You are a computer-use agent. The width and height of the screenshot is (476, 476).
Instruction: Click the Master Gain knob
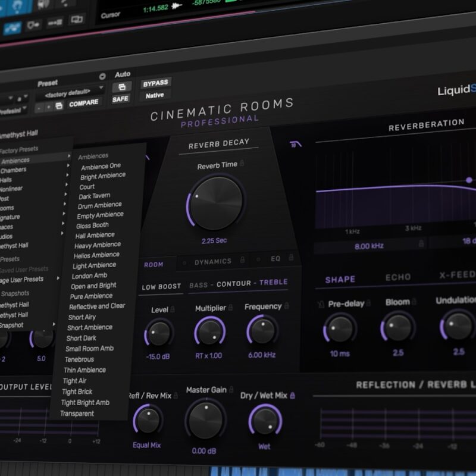click(205, 420)
